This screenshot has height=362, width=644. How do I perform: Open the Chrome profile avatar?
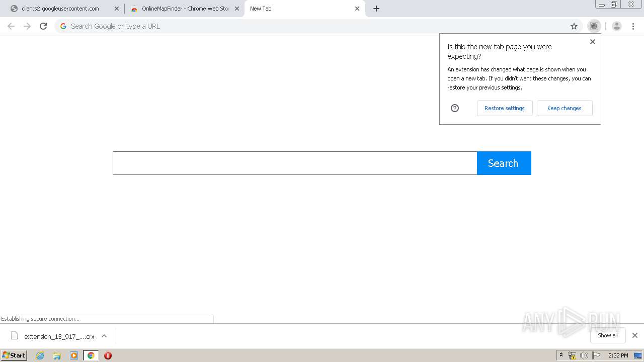617,26
